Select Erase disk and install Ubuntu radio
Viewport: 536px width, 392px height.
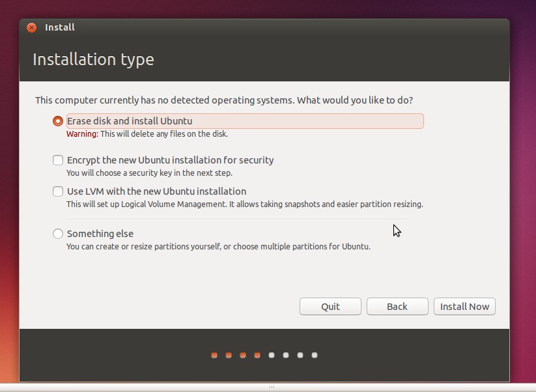pos(58,121)
